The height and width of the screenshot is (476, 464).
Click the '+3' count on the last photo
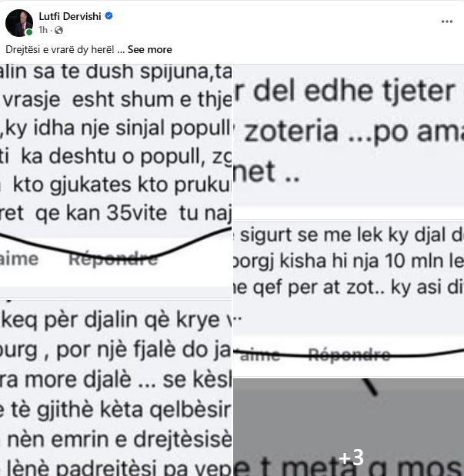pyautogui.click(x=351, y=458)
